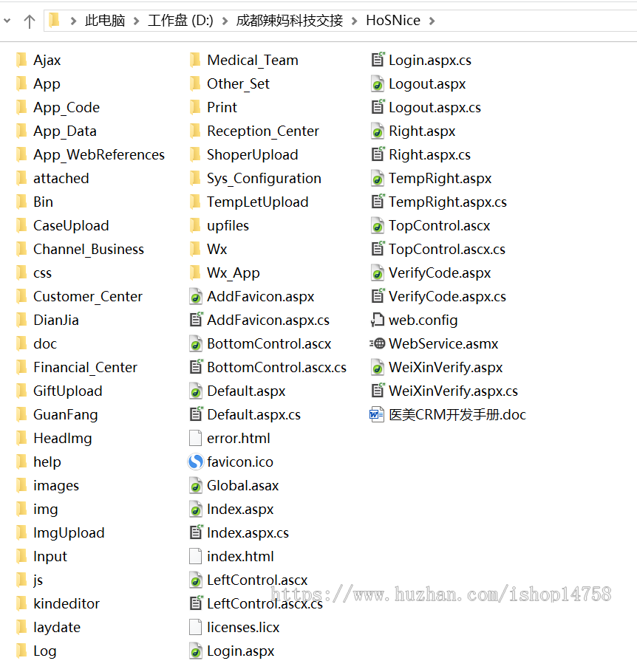Navigate to 工作盘 (D:) breadcrumb
Viewport: 637px width, 672px height.
(x=180, y=21)
